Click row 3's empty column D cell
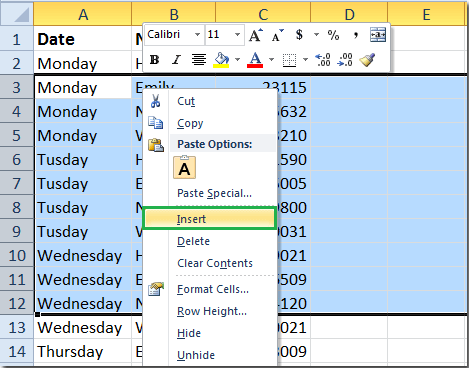The image size is (469, 368). coord(349,87)
